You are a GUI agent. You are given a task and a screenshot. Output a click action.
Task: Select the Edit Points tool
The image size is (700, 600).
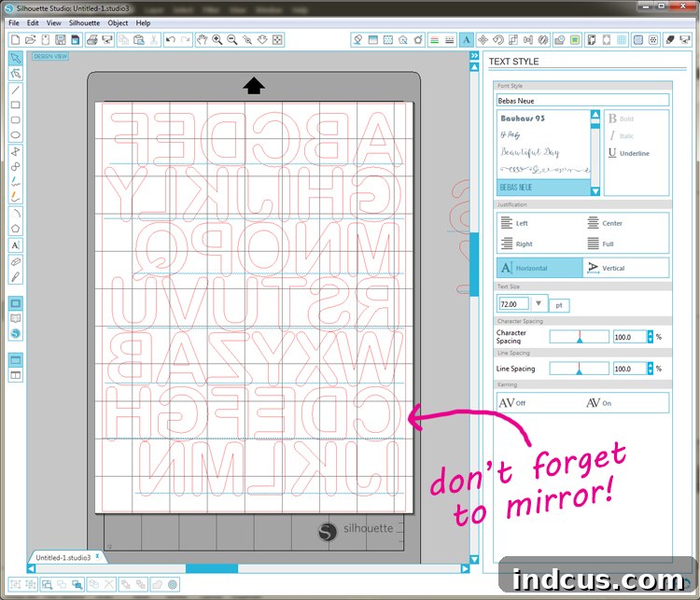15,73
